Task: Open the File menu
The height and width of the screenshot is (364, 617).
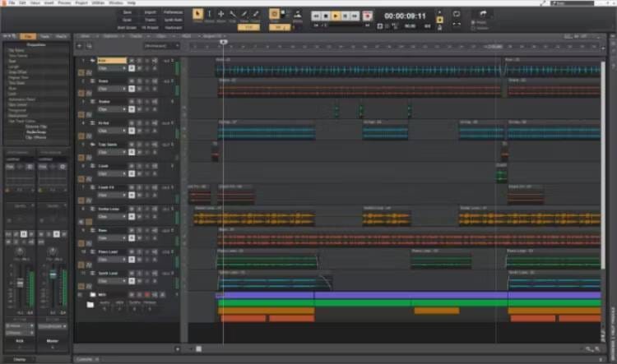Action: click(12, 3)
